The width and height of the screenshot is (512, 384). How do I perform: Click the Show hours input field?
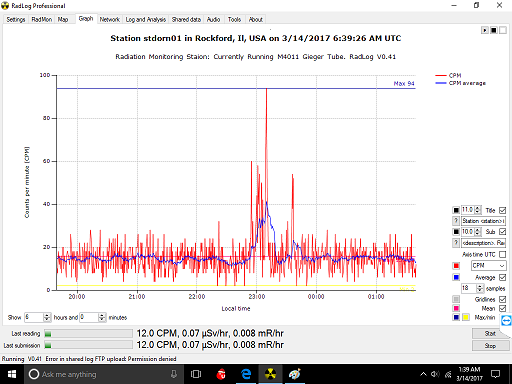34,317
